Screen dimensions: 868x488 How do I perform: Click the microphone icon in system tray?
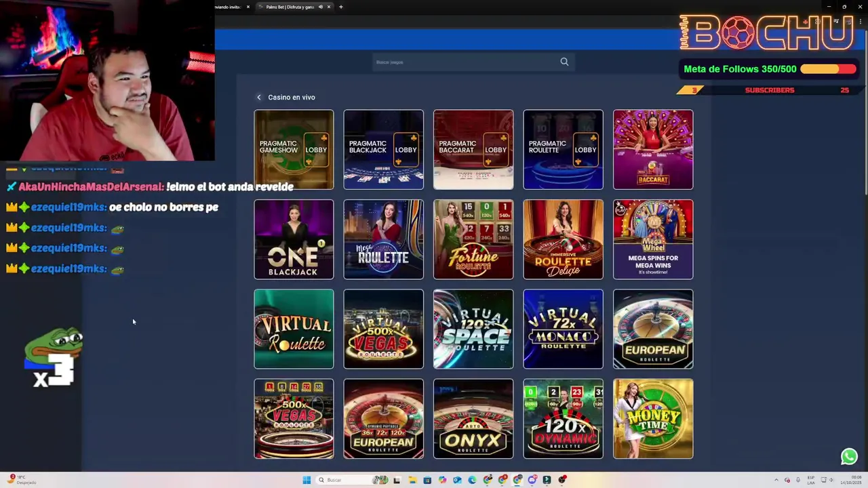pos(798,480)
